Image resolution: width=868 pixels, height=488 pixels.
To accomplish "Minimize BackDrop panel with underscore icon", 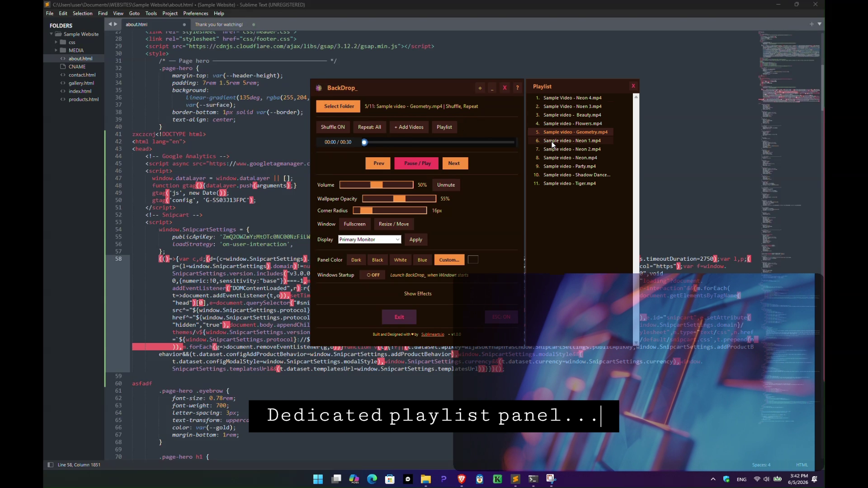I will click(x=492, y=88).
